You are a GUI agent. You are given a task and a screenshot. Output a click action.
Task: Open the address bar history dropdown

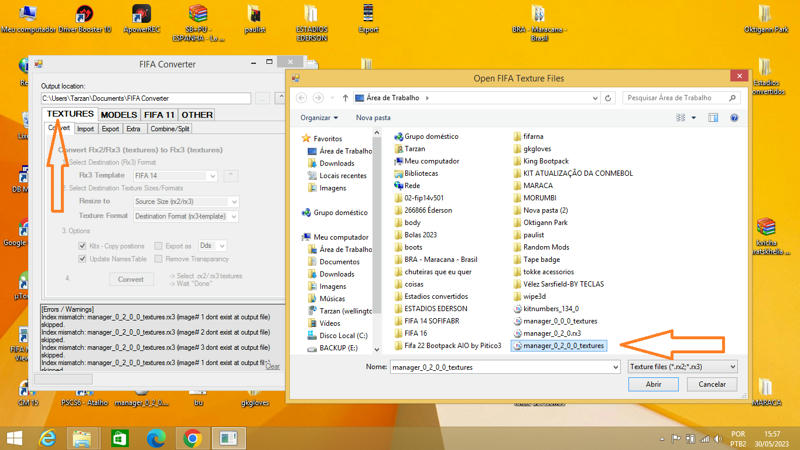pos(595,98)
